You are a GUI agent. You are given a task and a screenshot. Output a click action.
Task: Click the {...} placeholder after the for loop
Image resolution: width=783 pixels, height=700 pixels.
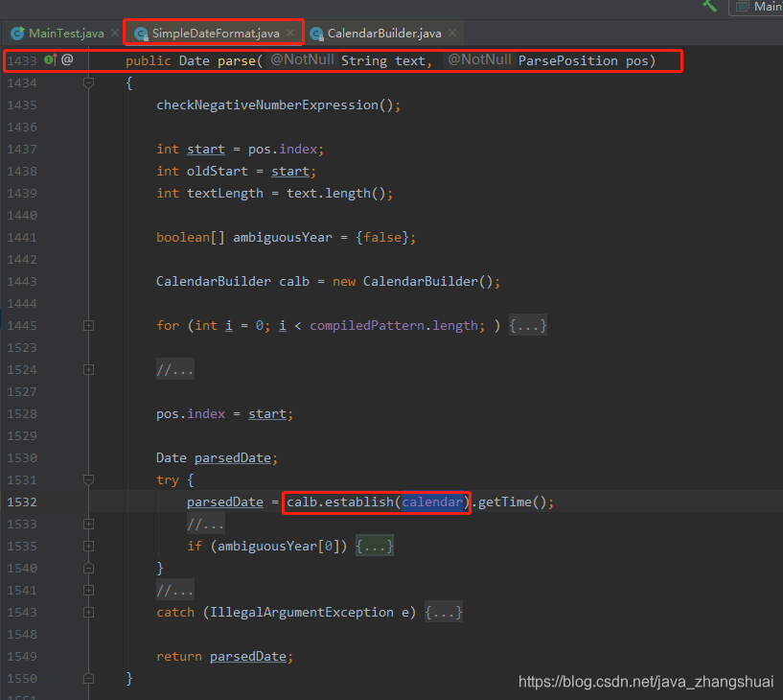528,326
